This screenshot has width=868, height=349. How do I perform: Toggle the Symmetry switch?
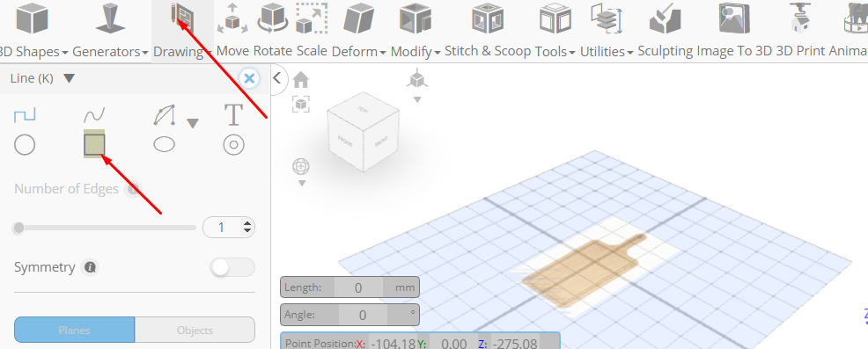pyautogui.click(x=232, y=268)
